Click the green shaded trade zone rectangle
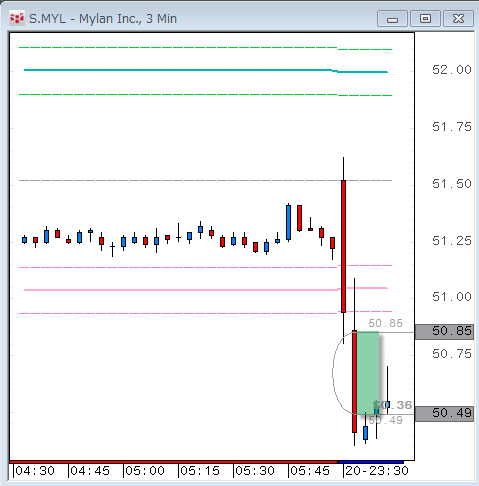The image size is (479, 486). point(368,373)
